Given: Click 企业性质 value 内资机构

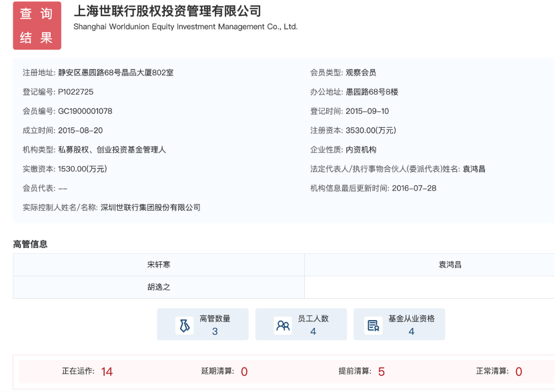Looking at the screenshot, I should (x=361, y=149).
